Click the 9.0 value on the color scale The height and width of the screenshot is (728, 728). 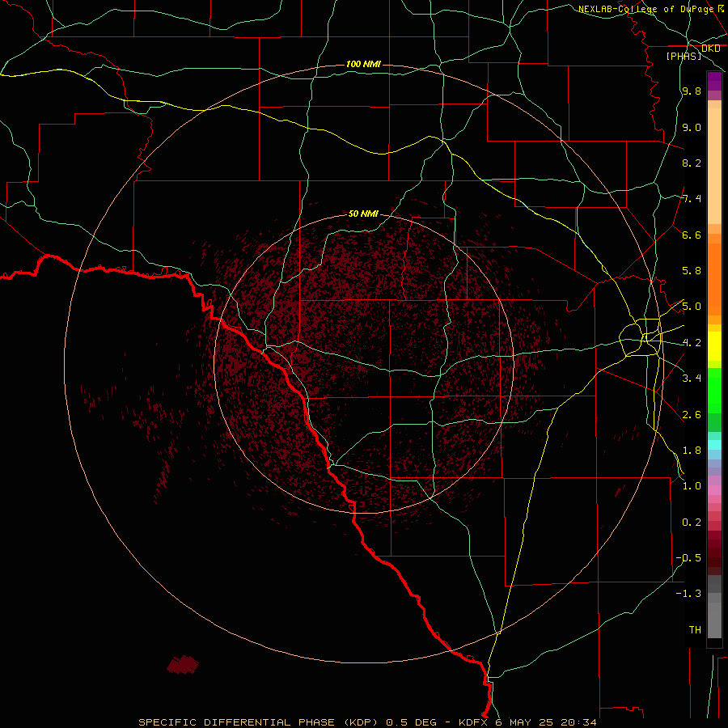[x=692, y=127]
